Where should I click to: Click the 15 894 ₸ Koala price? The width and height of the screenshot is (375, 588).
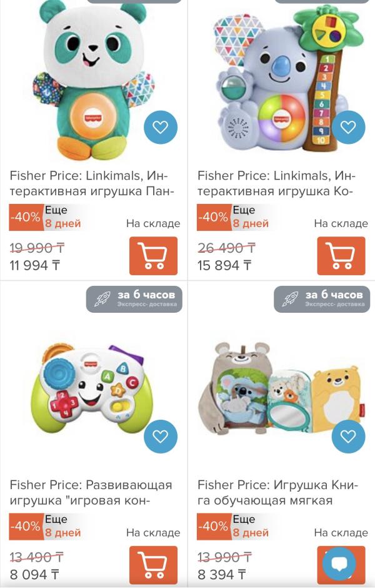click(224, 265)
